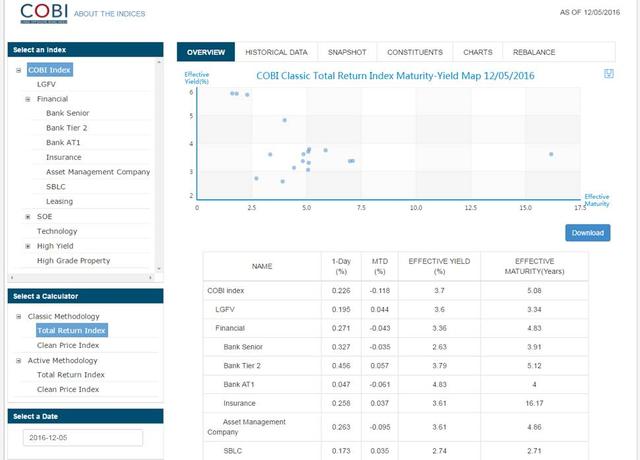The image size is (640, 460).
Task: Choose Classic Methodology Total Return Index
Action: (x=72, y=330)
